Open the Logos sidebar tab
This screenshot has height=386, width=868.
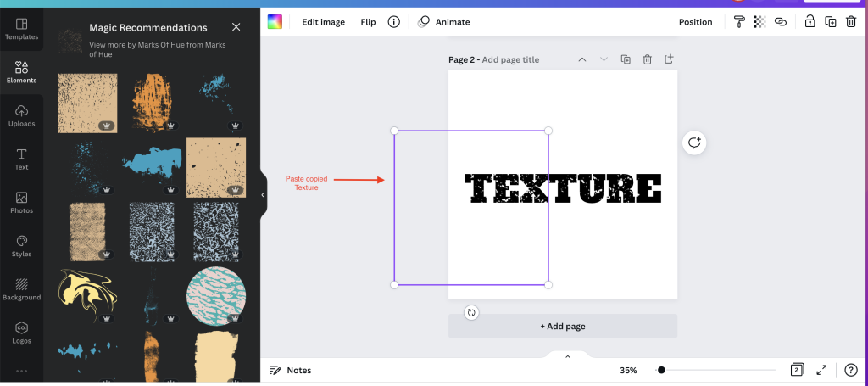pyautogui.click(x=21, y=333)
